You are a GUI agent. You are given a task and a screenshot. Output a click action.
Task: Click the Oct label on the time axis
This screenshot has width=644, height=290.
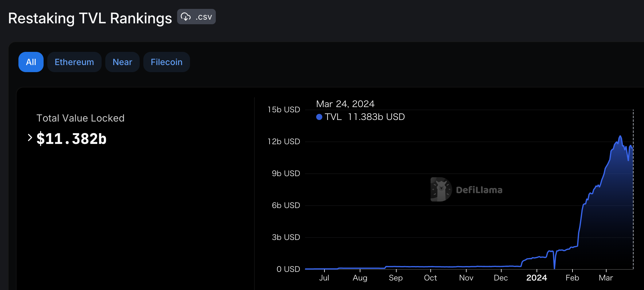point(430,278)
